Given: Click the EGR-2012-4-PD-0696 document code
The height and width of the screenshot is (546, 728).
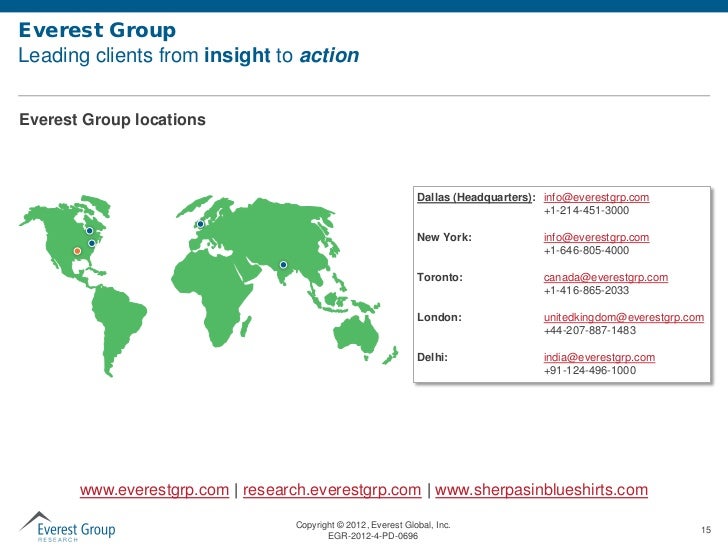Looking at the screenshot, I should click(x=373, y=536).
